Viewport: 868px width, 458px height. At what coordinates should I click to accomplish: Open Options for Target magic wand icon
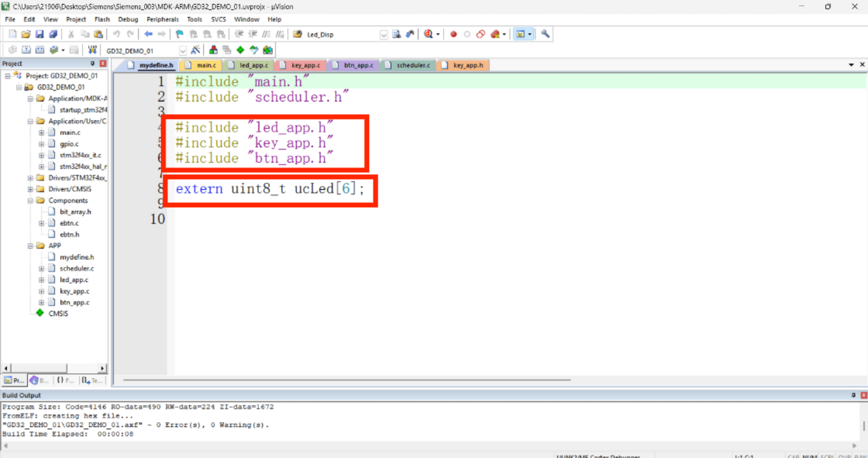(195, 50)
